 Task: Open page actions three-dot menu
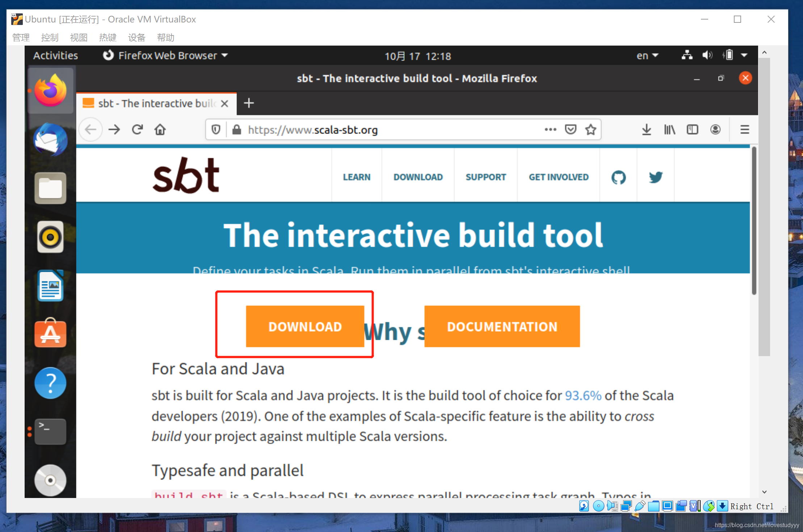pos(550,130)
